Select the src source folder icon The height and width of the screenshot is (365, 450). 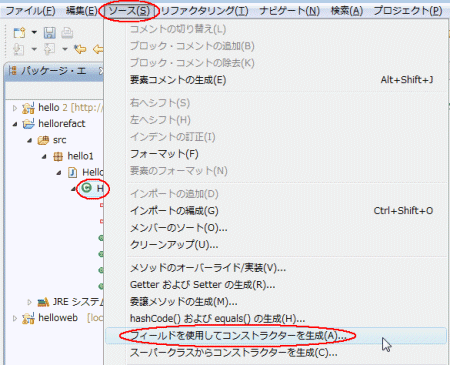[43, 140]
